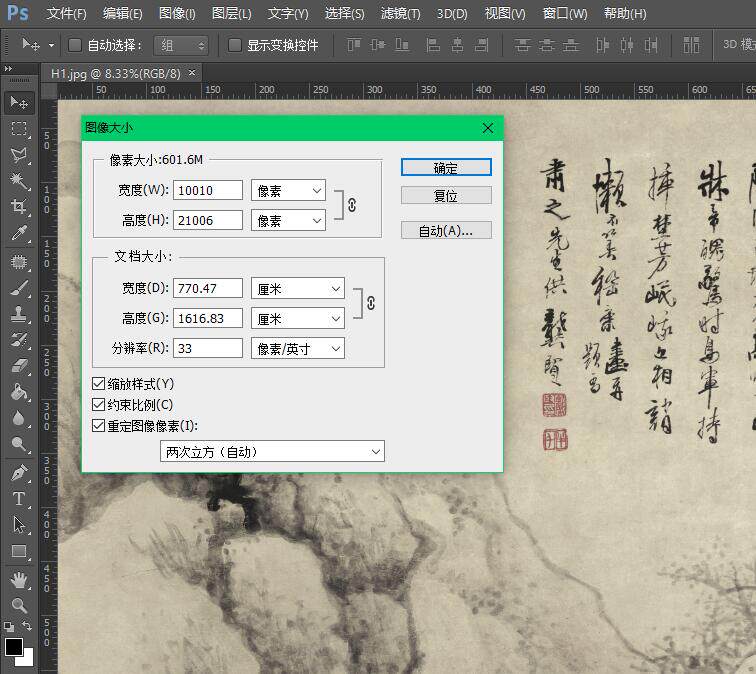Close the H1.jpg document tab

pos(192,72)
